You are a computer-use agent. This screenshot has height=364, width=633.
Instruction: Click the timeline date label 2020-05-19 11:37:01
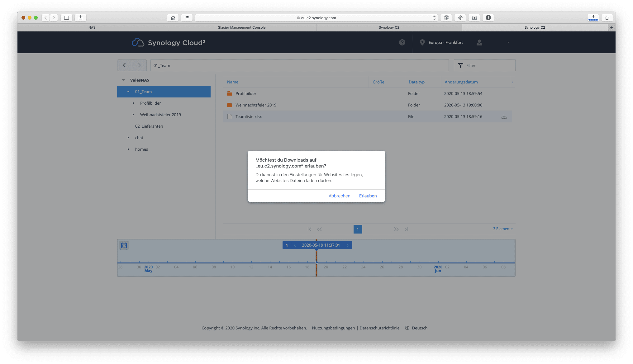point(321,245)
